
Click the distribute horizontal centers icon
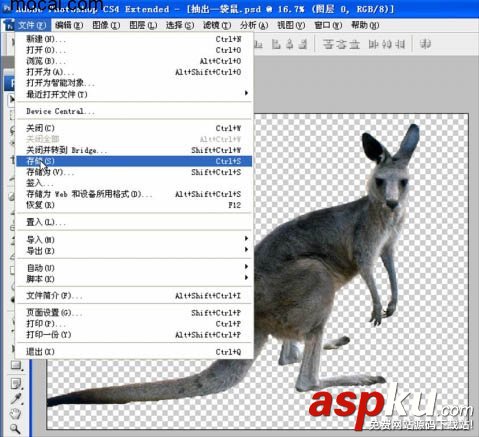coord(387,44)
